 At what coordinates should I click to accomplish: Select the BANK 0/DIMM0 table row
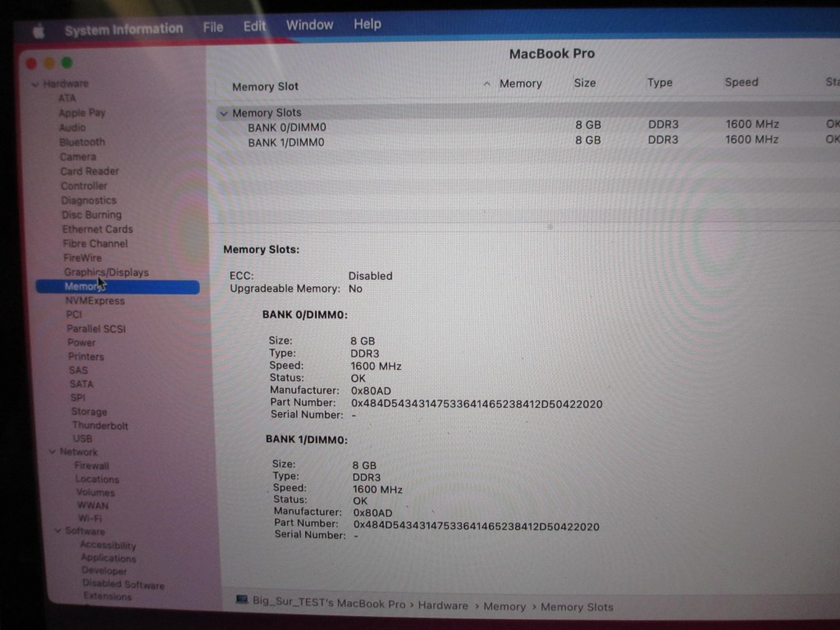(286, 127)
